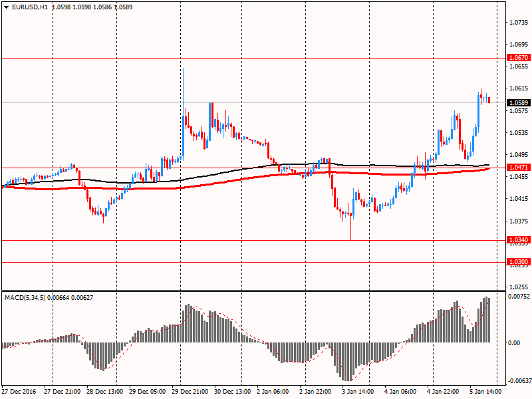Image resolution: width=532 pixels, height=399 pixels.
Task: Click the 4 Jan 06:00 time label
Action: click(400, 391)
